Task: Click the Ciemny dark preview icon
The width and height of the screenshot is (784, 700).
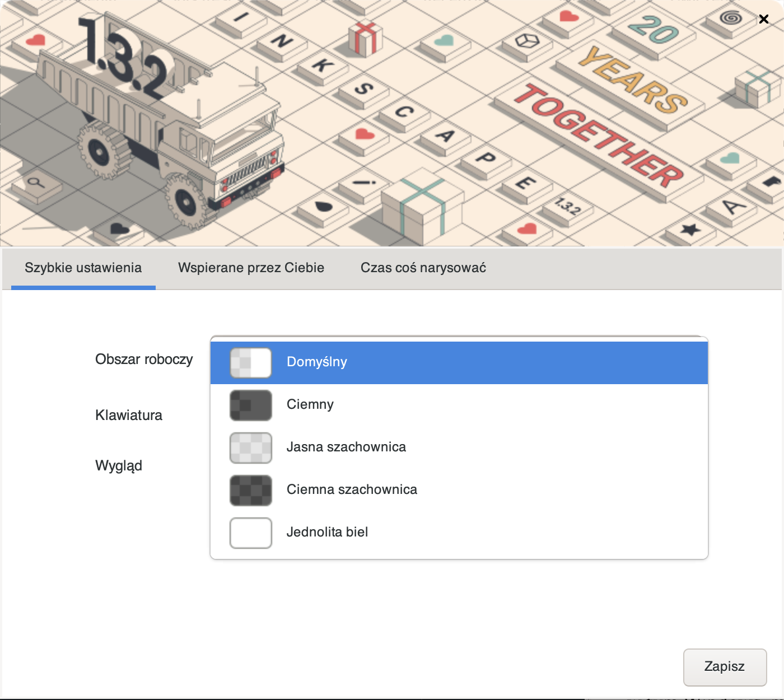Action: (x=250, y=405)
